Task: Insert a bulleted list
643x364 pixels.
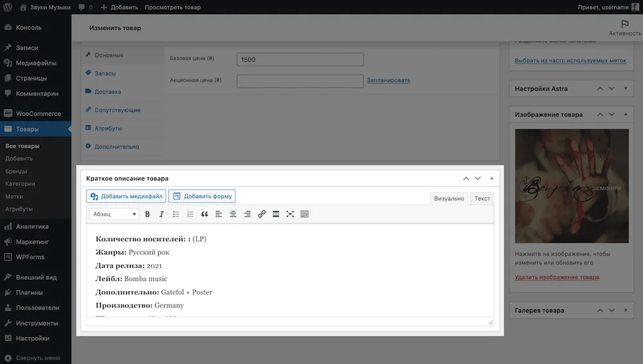Action: (176, 214)
